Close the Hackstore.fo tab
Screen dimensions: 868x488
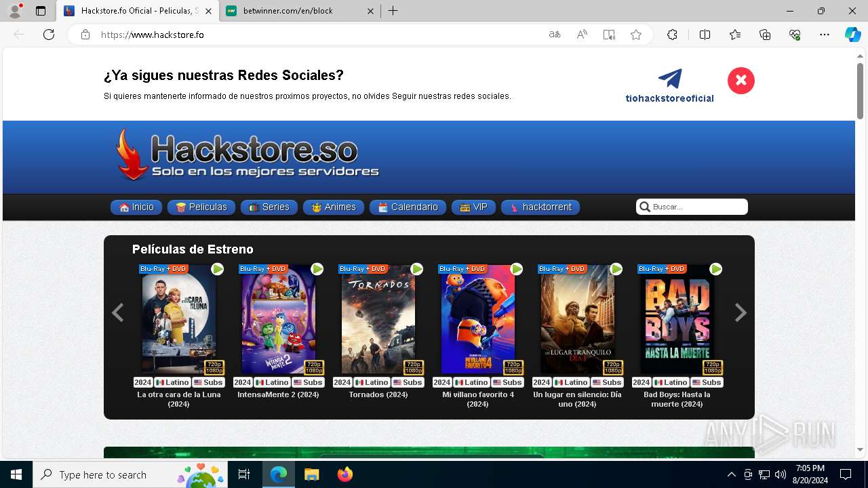click(208, 11)
